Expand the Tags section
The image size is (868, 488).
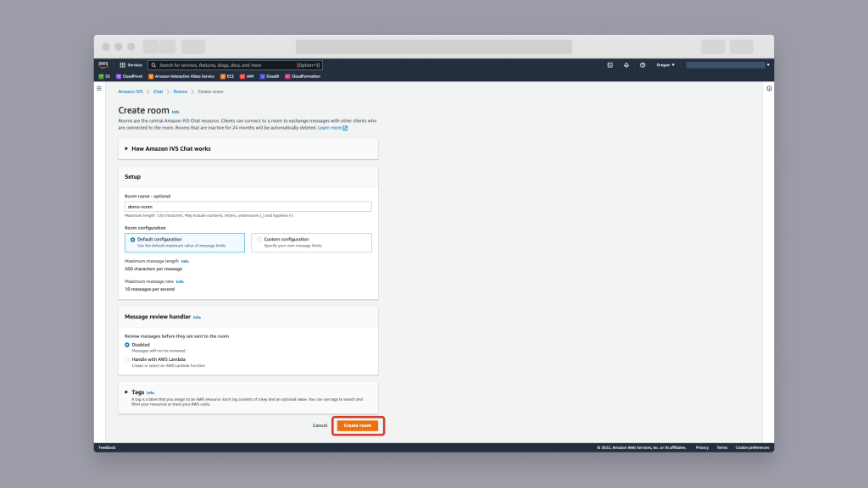[x=132, y=391]
